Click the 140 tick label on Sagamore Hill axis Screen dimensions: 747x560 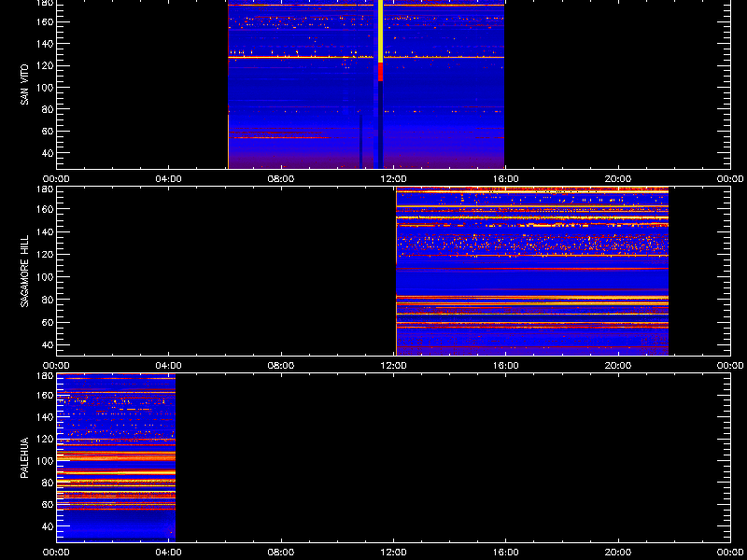click(x=46, y=231)
